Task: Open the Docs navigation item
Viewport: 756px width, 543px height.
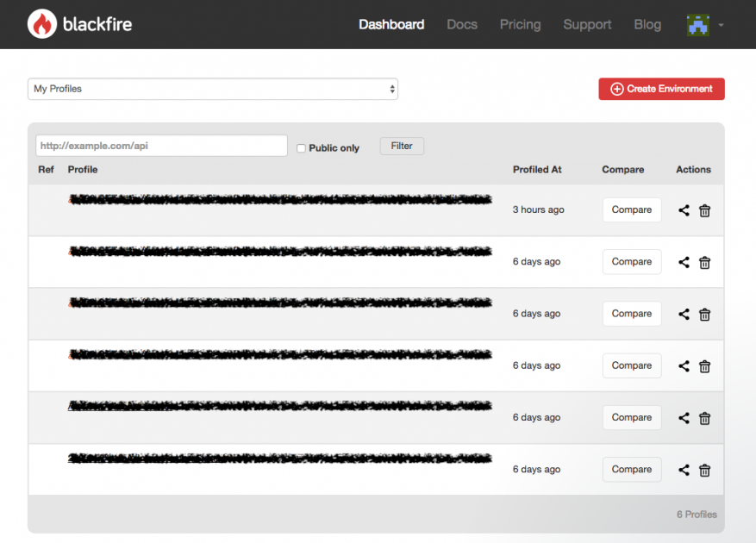Action: (x=462, y=25)
